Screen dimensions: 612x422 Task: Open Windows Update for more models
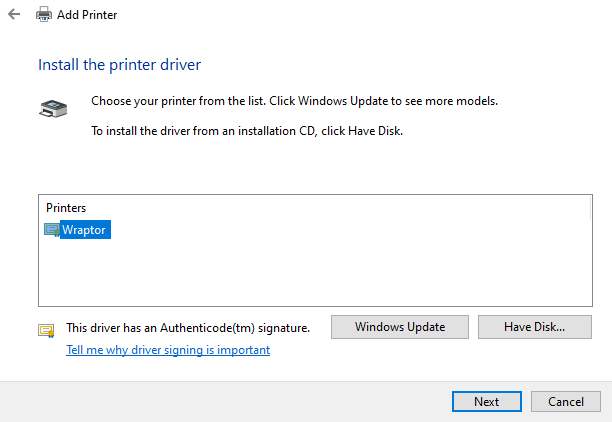(x=399, y=327)
